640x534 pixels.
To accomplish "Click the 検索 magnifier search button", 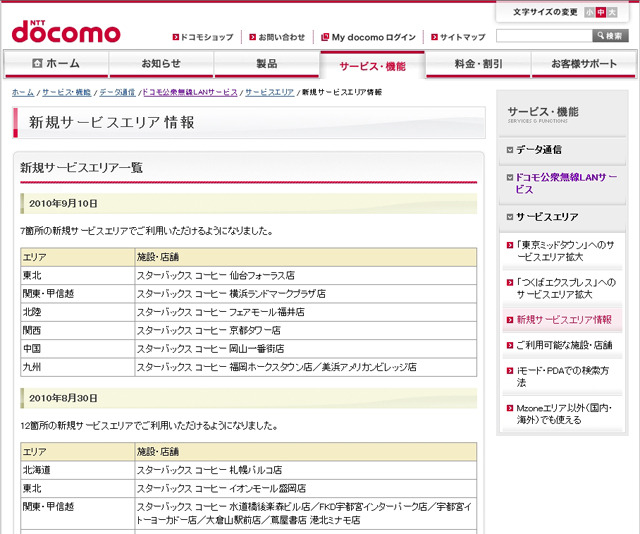I will (x=611, y=36).
